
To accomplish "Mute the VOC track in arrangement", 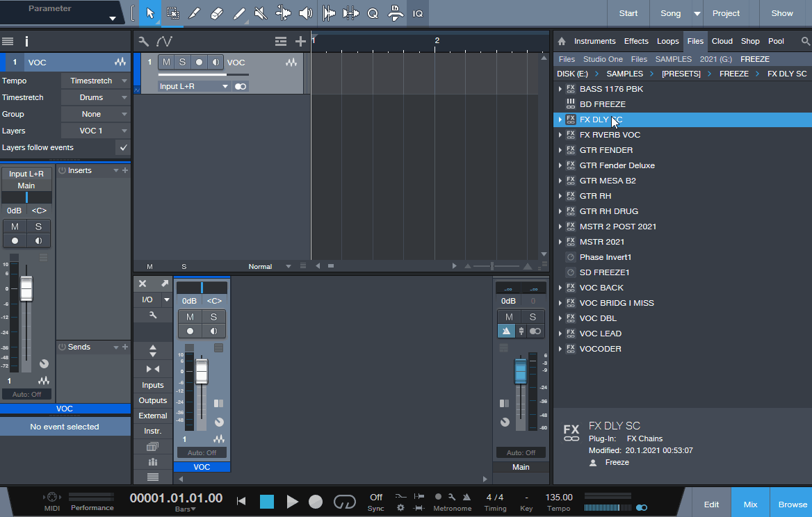I will click(x=166, y=62).
